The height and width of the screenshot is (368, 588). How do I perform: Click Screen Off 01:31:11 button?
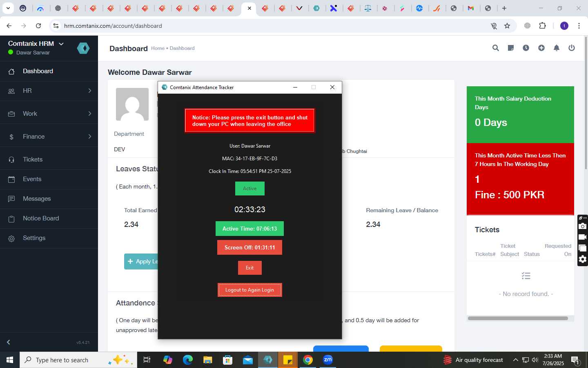click(x=249, y=247)
